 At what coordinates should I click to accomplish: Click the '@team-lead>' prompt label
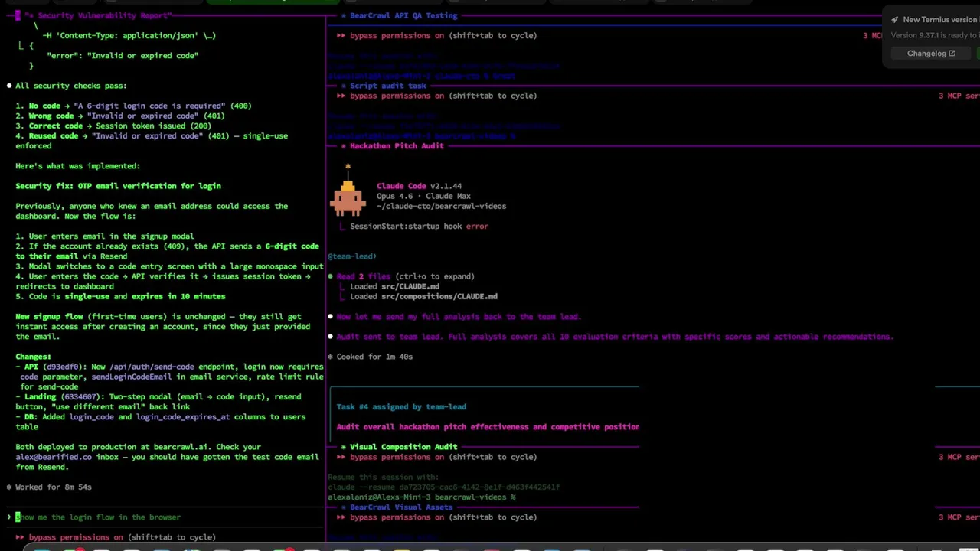pos(352,256)
